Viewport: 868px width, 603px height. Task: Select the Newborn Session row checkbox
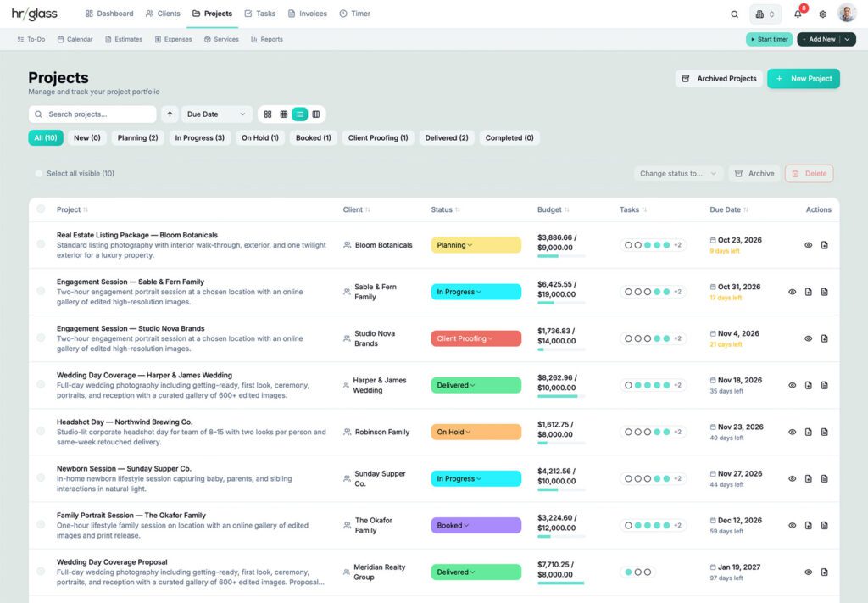tap(41, 477)
